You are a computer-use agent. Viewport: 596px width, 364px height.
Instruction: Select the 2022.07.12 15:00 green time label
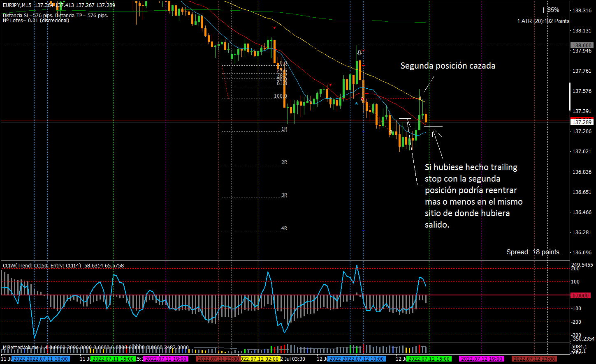point(429,359)
